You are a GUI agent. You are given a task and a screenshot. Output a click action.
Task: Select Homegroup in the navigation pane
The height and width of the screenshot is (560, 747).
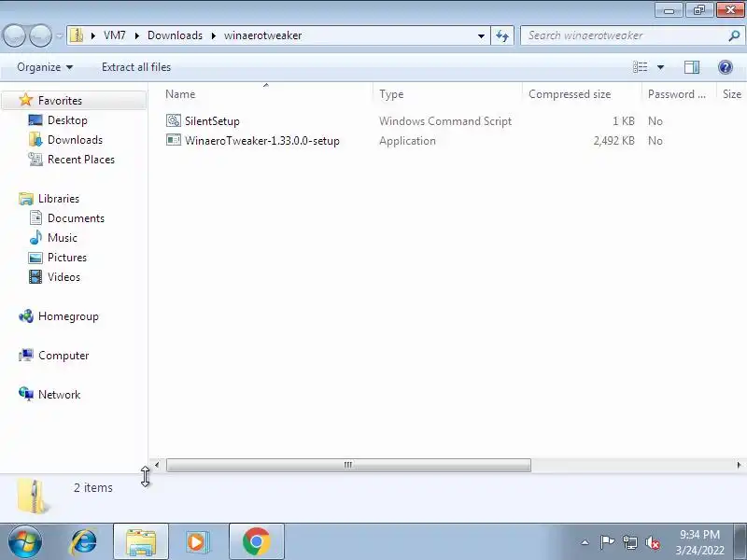click(68, 316)
